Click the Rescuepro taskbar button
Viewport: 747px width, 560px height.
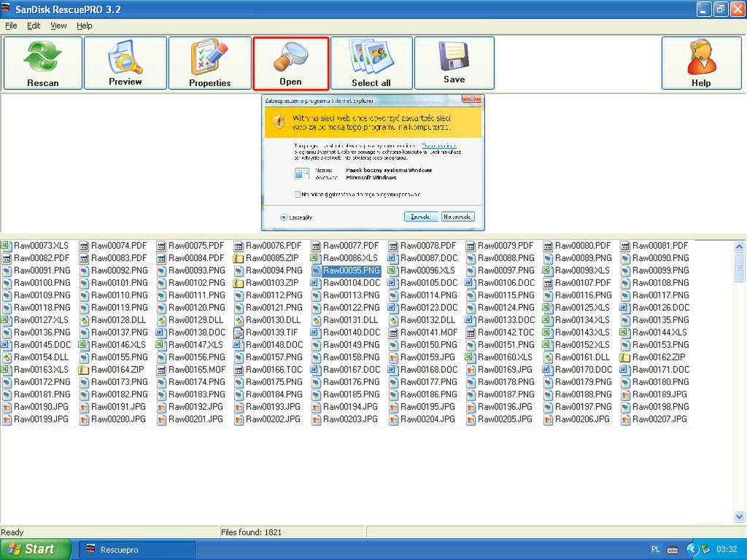click(136, 550)
